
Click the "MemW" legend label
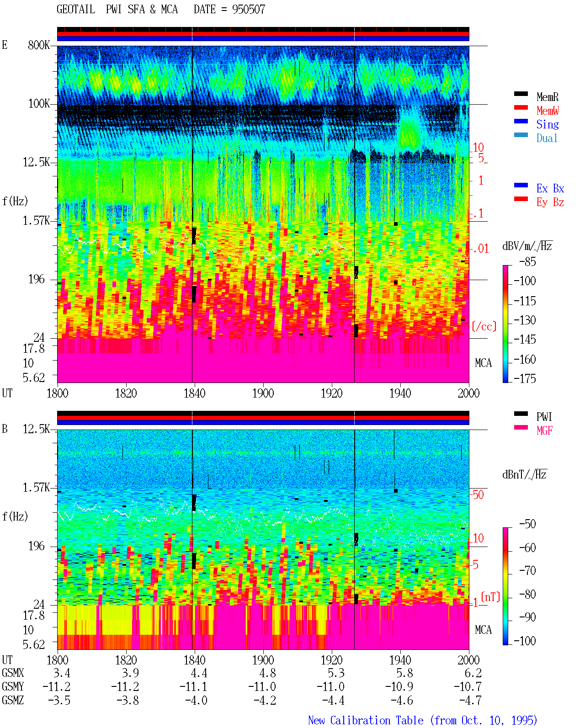548,111
